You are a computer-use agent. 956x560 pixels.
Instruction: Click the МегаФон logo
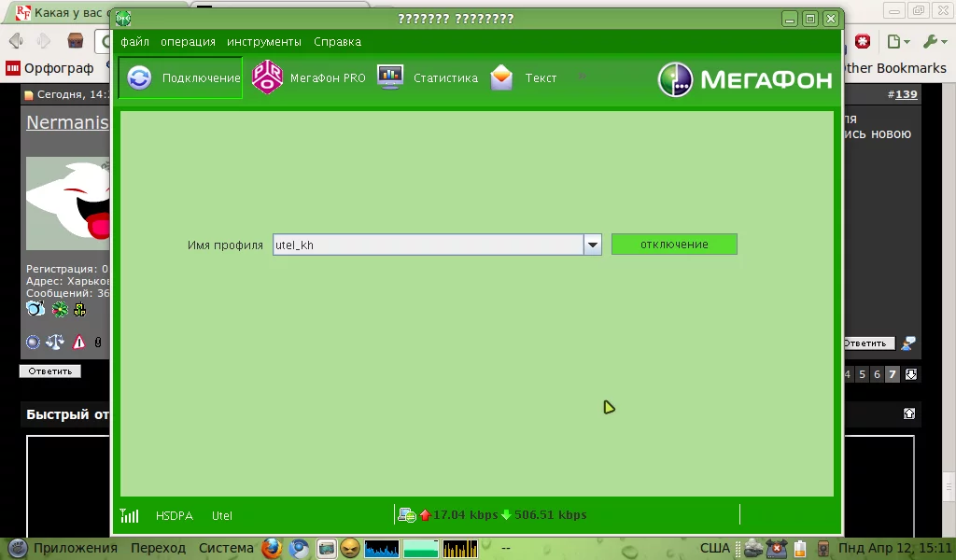click(744, 79)
